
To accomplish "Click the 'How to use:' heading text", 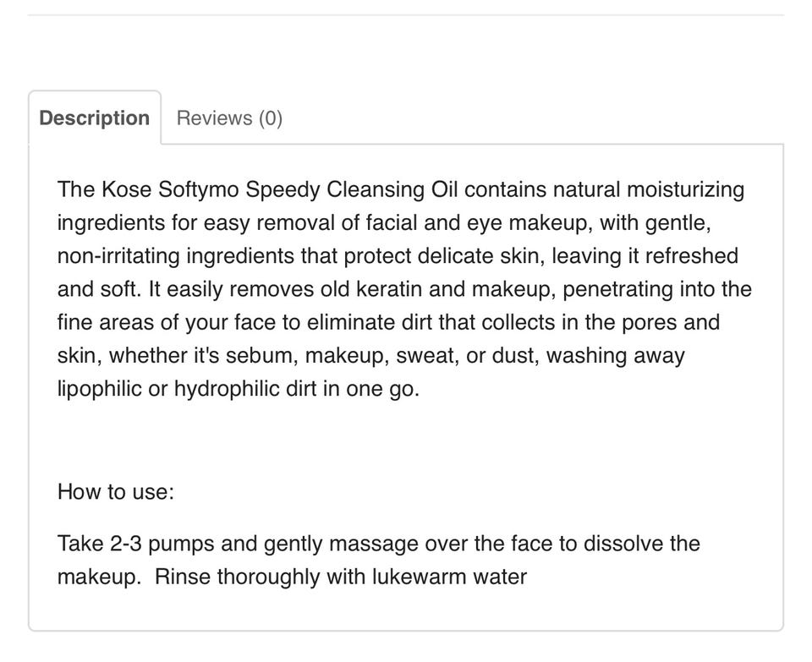I will (116, 492).
